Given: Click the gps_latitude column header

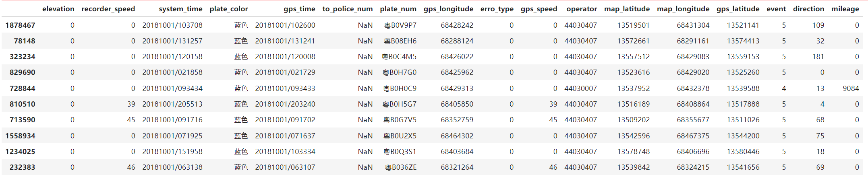Looking at the screenshot, I should point(738,9).
